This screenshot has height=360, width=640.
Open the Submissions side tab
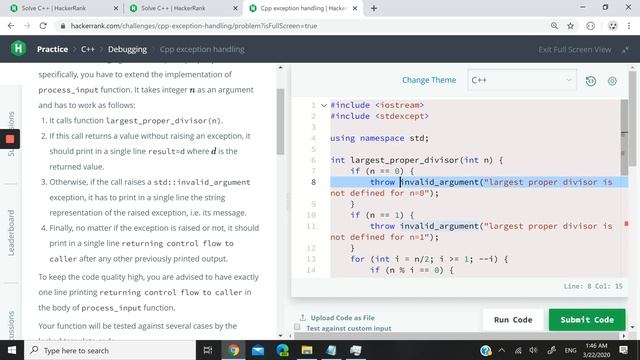[x=11, y=133]
